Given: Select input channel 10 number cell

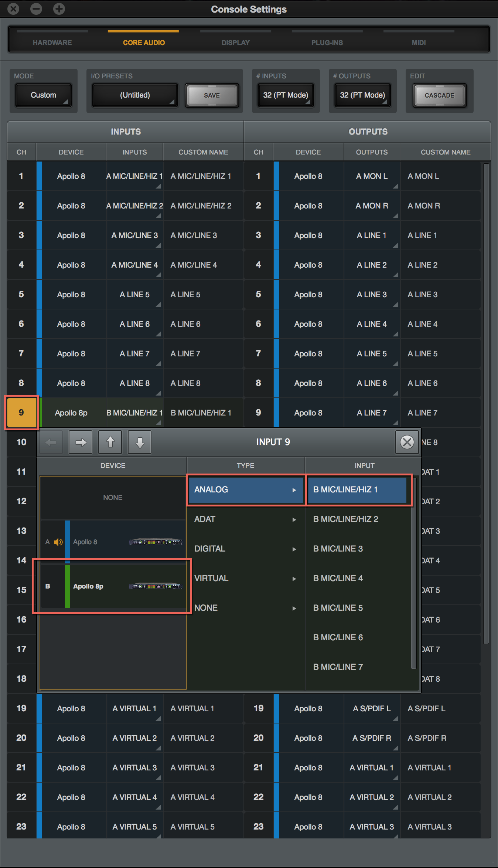Looking at the screenshot, I should pyautogui.click(x=21, y=442).
